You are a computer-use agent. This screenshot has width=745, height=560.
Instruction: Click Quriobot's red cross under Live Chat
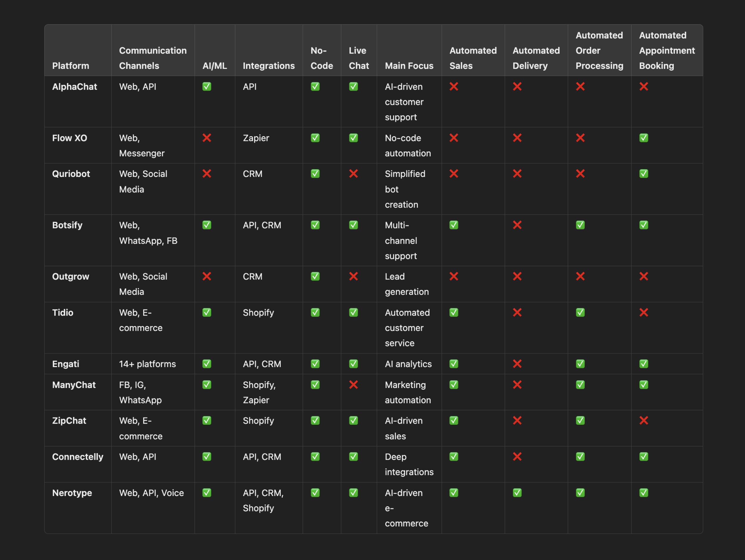[353, 174]
